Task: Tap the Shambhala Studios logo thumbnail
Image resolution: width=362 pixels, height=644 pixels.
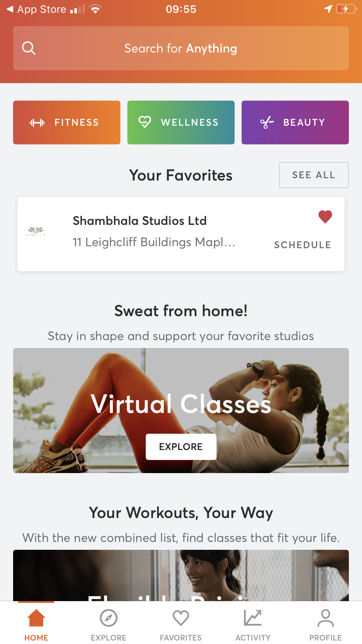Action: click(36, 231)
